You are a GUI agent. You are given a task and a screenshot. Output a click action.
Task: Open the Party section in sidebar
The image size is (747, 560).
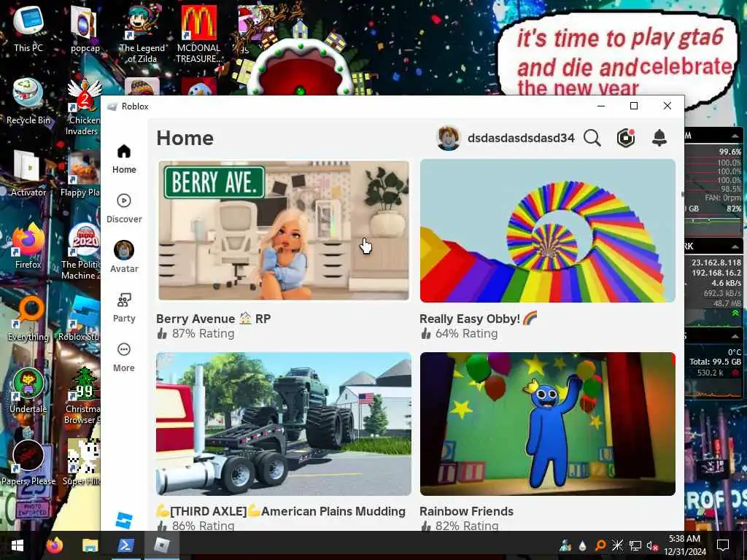tap(124, 308)
